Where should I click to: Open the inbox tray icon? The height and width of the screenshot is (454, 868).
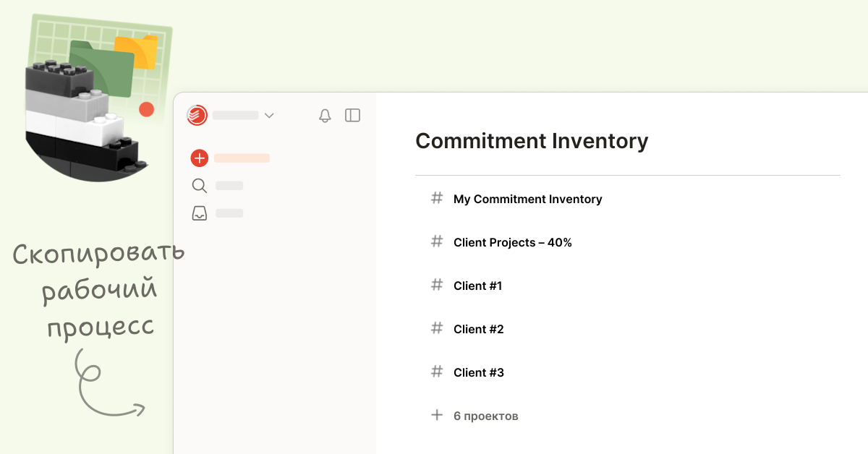(199, 213)
